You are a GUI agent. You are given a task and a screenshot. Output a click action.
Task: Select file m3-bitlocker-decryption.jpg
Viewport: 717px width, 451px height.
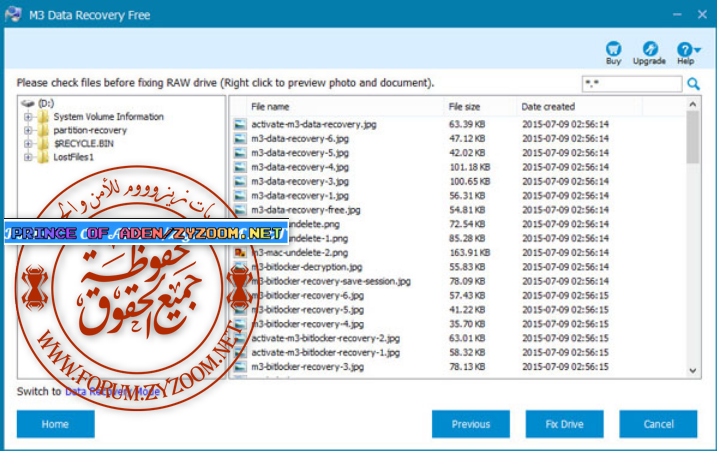click(306, 267)
